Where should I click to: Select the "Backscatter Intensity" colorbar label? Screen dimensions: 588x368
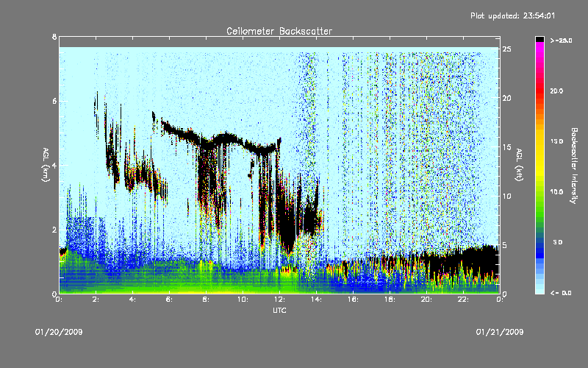573,166
